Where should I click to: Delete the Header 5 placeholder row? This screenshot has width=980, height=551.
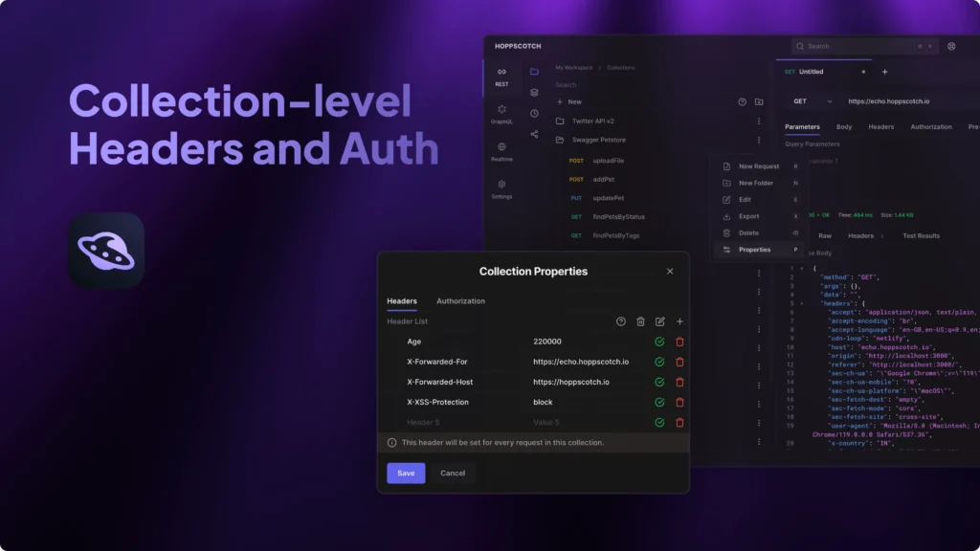pyautogui.click(x=680, y=422)
